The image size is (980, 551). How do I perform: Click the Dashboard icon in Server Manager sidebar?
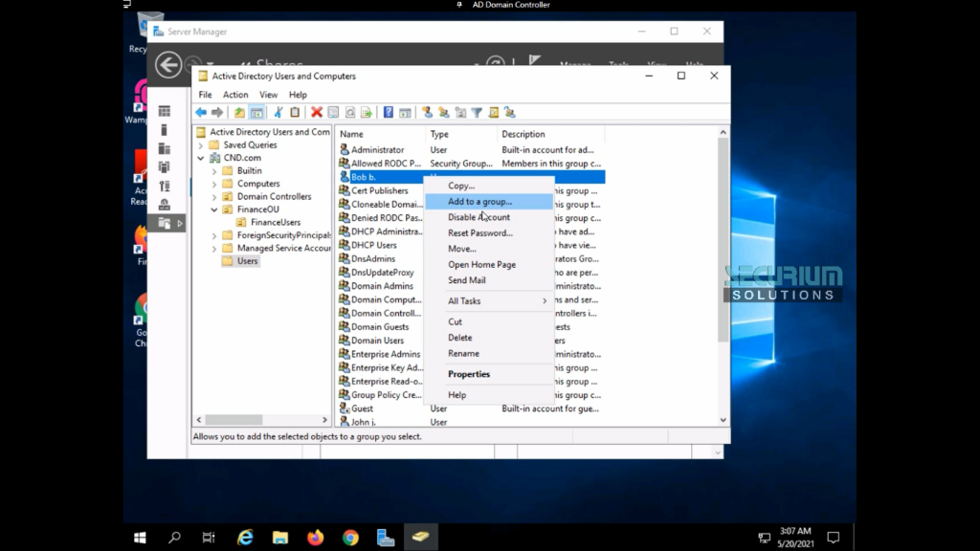[x=165, y=111]
